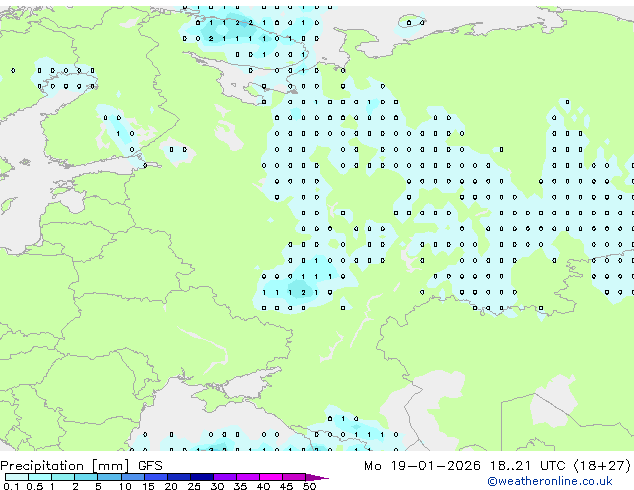The image size is (634, 490).
Task: Click the '50' legend label
Action: click(x=309, y=486)
